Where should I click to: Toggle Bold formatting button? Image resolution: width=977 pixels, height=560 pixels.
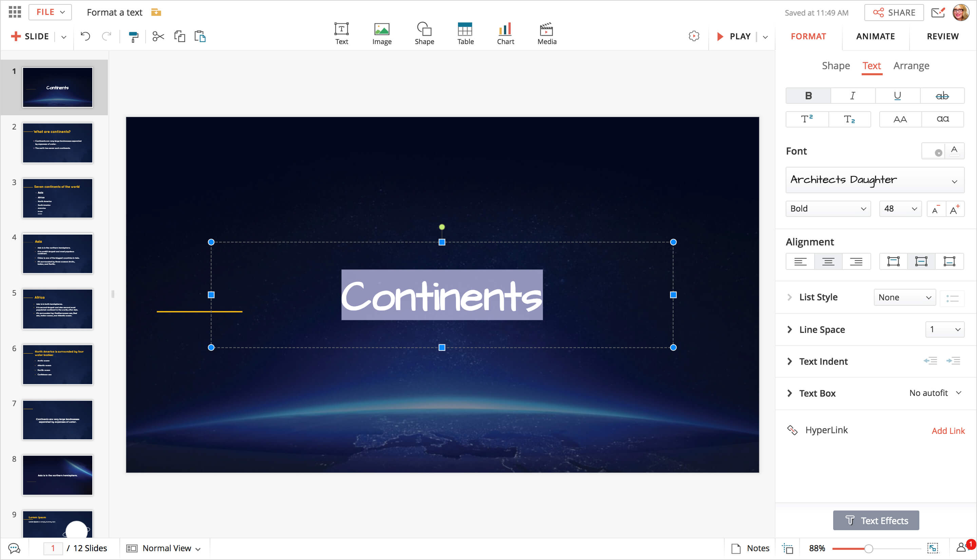(x=808, y=96)
